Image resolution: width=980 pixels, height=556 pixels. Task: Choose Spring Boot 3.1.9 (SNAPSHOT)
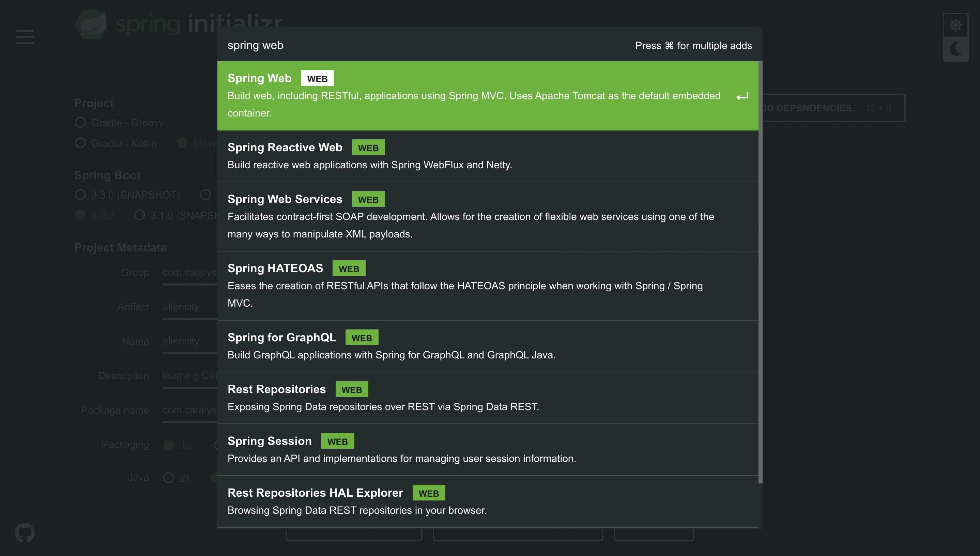point(139,215)
